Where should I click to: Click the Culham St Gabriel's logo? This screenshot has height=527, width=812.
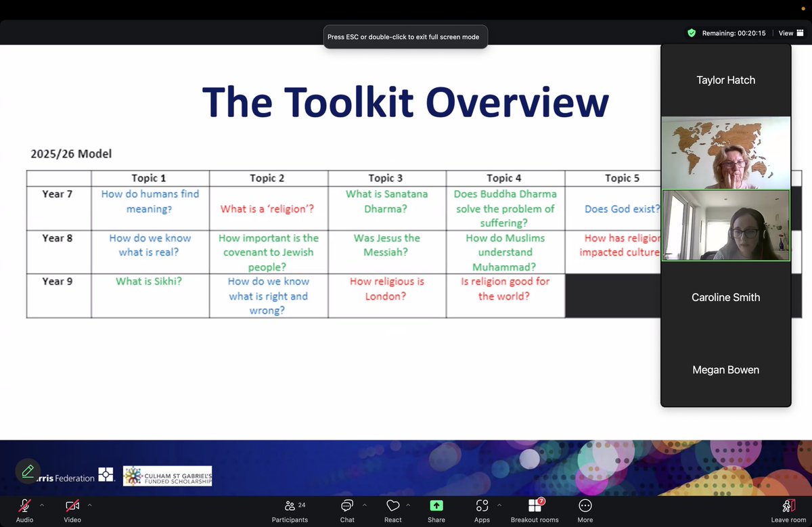point(167,476)
